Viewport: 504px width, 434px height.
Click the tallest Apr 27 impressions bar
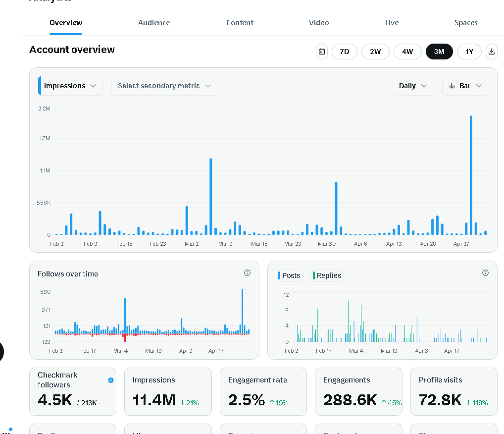[x=471, y=175]
